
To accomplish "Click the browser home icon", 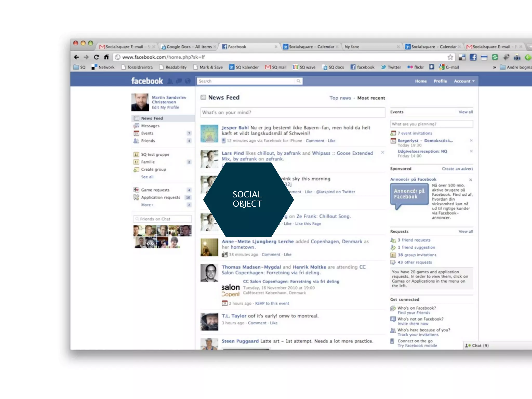I will tap(106, 57).
